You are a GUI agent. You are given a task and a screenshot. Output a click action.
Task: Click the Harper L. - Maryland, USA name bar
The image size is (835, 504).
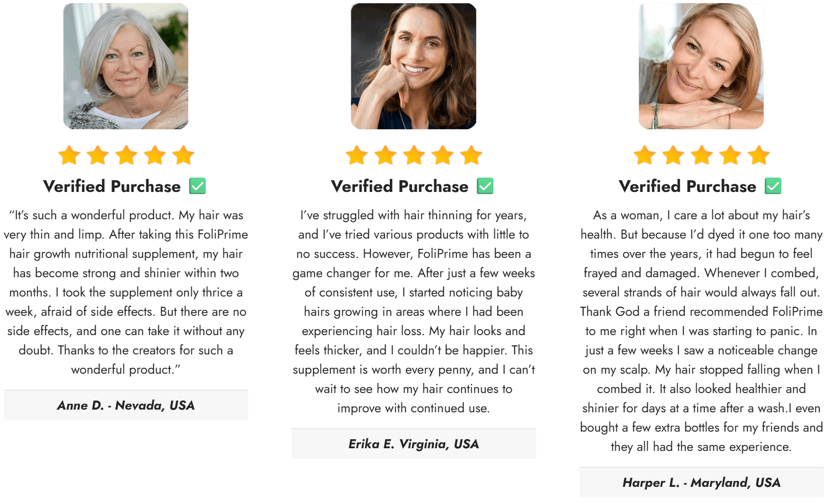[701, 483]
